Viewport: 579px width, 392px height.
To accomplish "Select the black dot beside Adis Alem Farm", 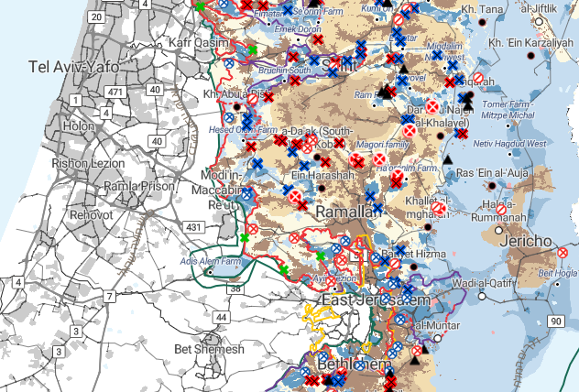I will tap(210, 272).
